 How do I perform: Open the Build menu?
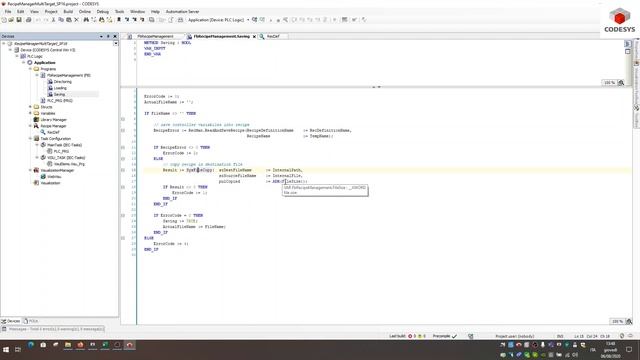68,11
